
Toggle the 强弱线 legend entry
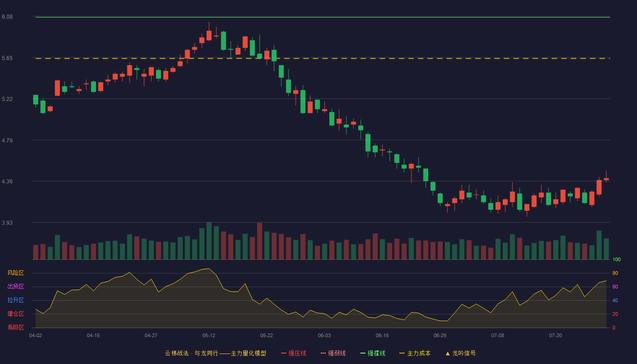(333, 353)
